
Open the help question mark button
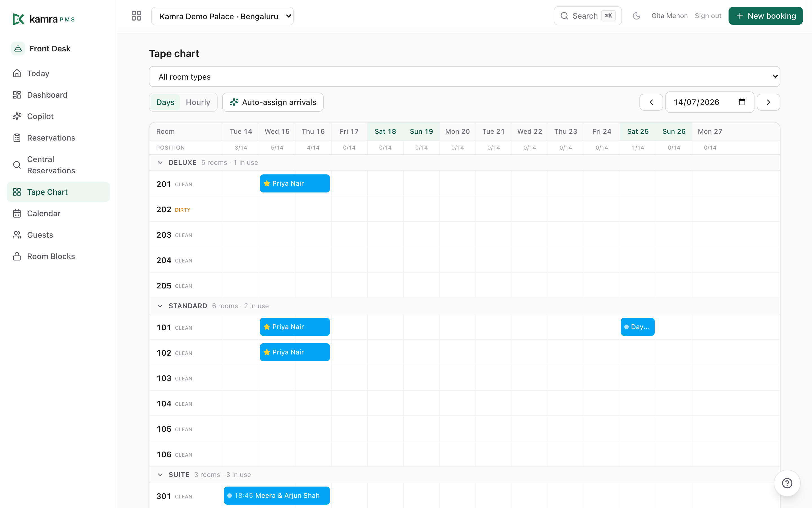pyautogui.click(x=787, y=483)
